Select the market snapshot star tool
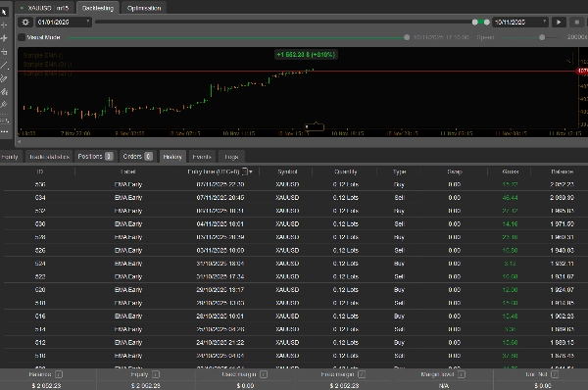 (4, 38)
